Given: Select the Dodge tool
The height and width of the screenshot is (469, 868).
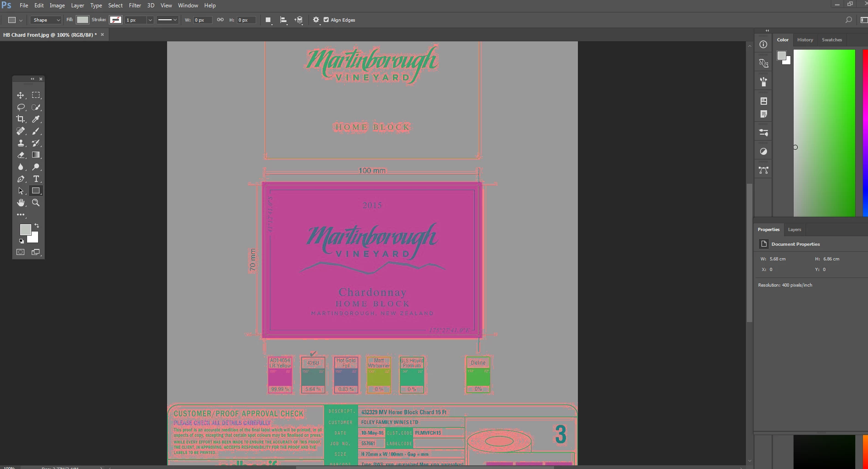Looking at the screenshot, I should click(36, 167).
